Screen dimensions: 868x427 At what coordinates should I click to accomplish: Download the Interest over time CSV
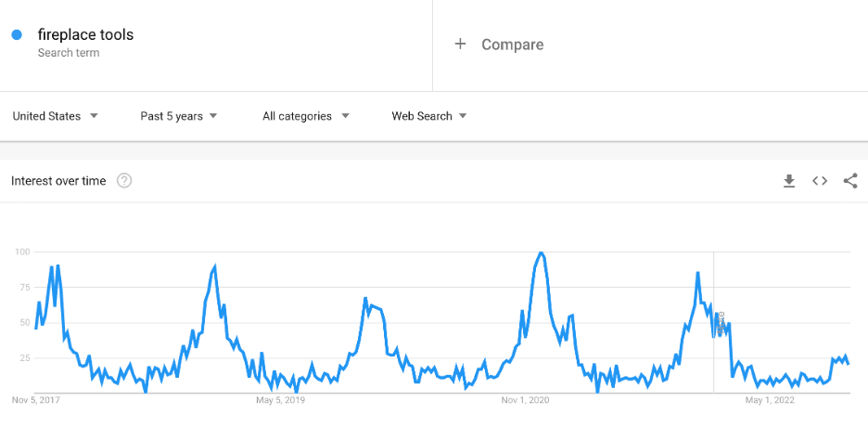789,181
